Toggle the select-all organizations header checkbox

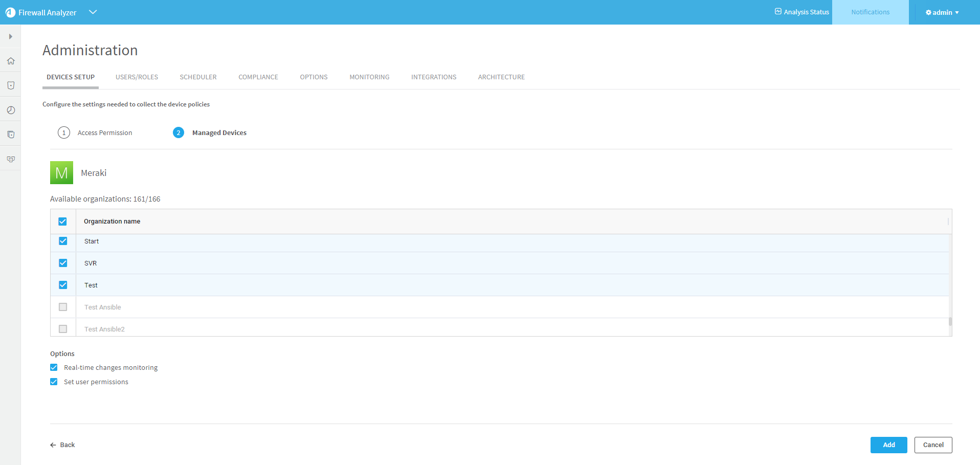[x=62, y=222]
